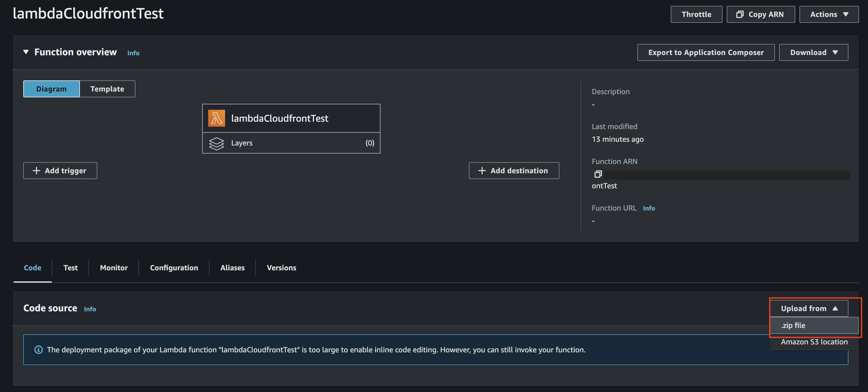Open Code source Info link
This screenshot has height=392, width=868.
click(x=90, y=309)
